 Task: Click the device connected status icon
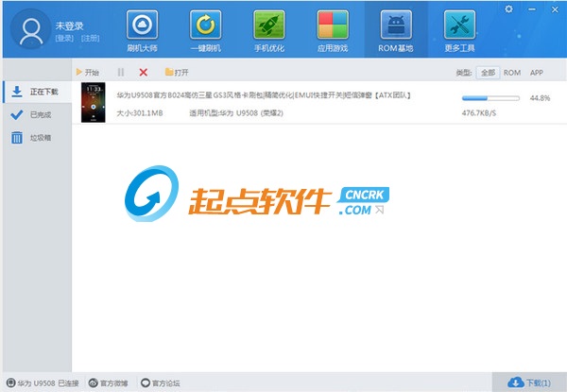click(x=11, y=383)
